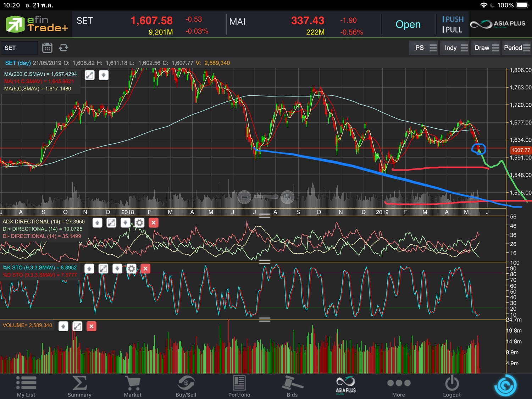Viewport: 532px width, 399px height.
Task: Close the Volume indicator panel
Action: [91, 326]
